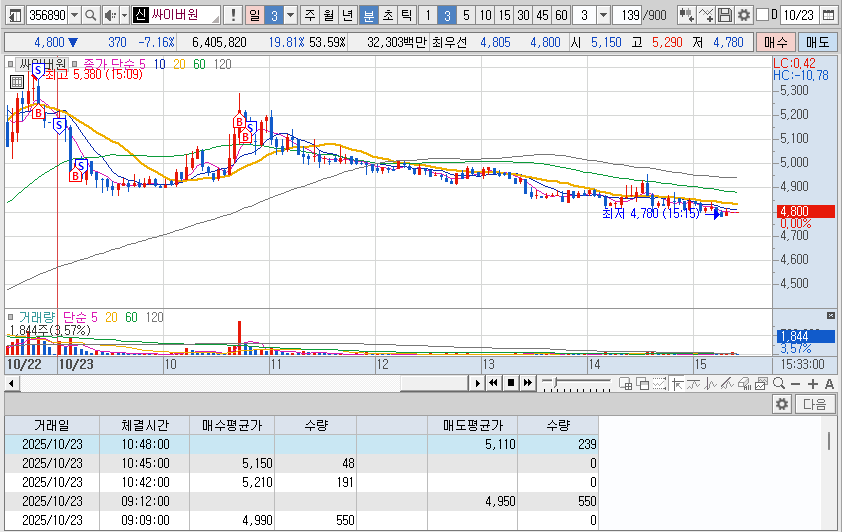Select the 분 (minute) chart period toggle
This screenshot has width=842, height=532.
(368, 15)
